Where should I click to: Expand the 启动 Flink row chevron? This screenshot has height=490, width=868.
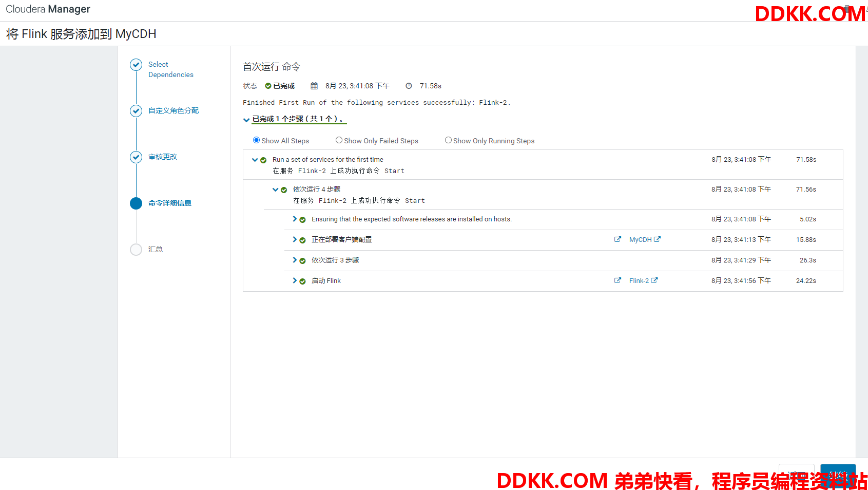pos(295,280)
